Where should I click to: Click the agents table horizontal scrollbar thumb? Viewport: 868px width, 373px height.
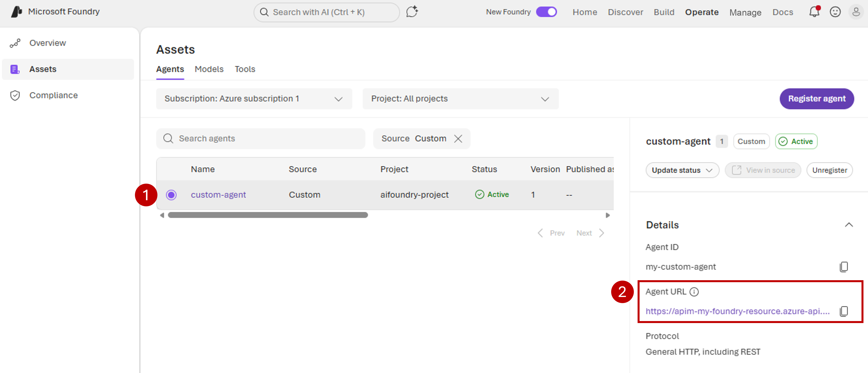[268, 215]
